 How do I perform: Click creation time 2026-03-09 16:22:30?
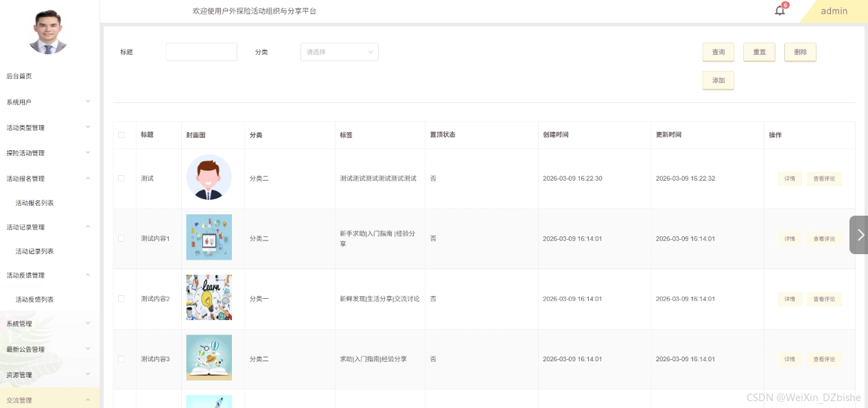[572, 179]
